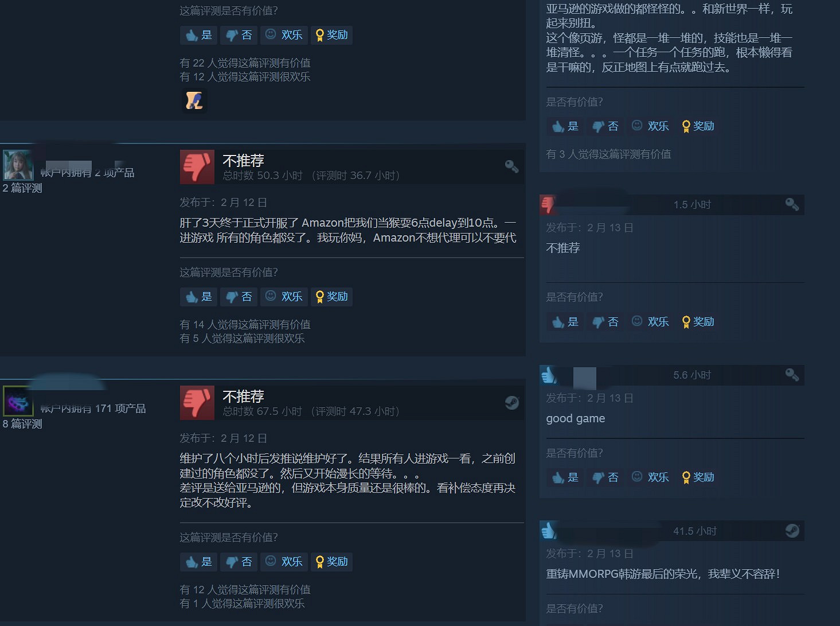The width and height of the screenshot is (840, 626).
Task: Open the purple avatar of the 171-product reviewer
Action: pyautogui.click(x=18, y=401)
